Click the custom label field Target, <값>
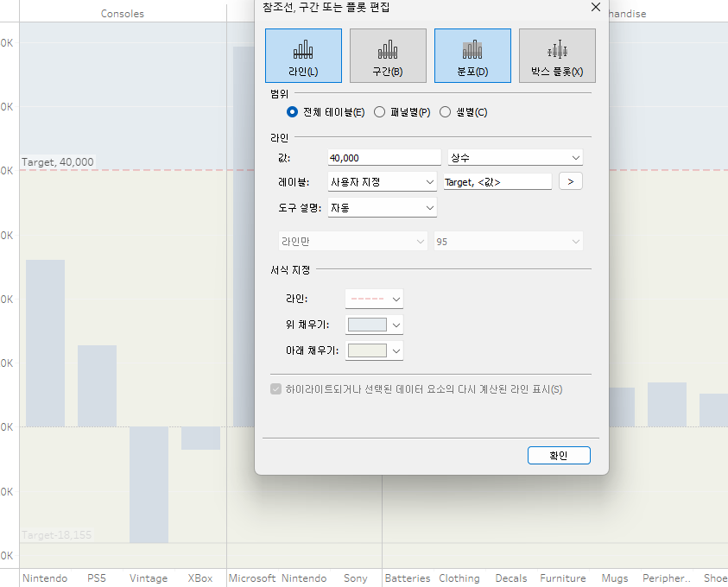Viewport: 728px width, 587px height. (x=497, y=182)
